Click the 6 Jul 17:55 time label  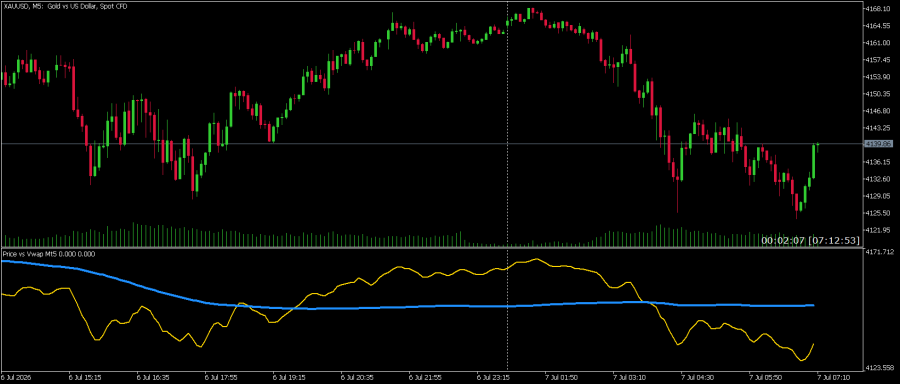(x=221, y=378)
